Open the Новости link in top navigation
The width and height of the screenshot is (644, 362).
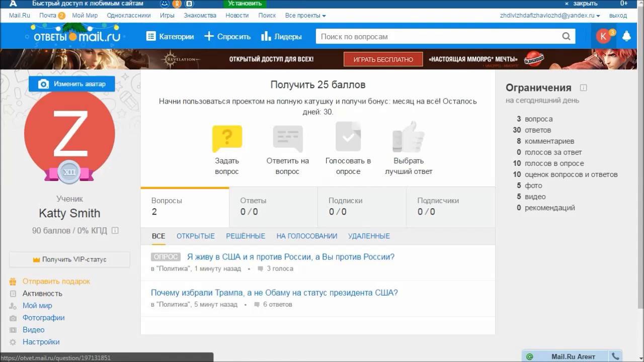pos(237,16)
